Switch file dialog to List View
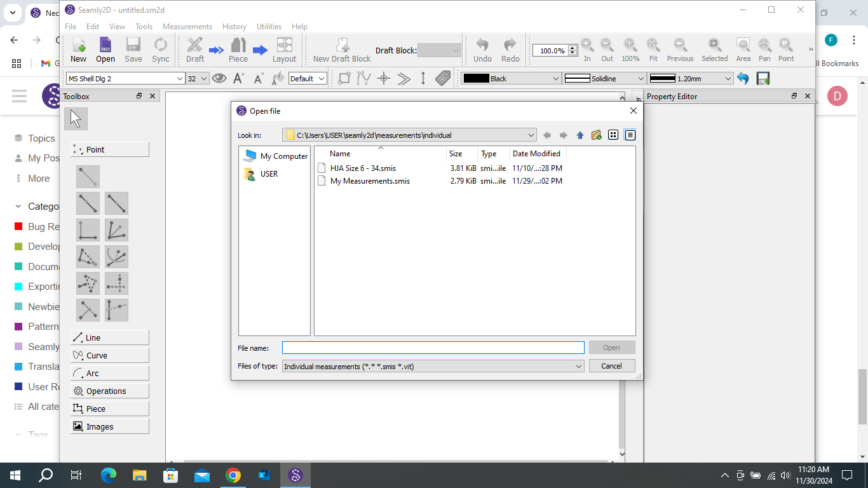The width and height of the screenshot is (868, 488). coord(613,135)
